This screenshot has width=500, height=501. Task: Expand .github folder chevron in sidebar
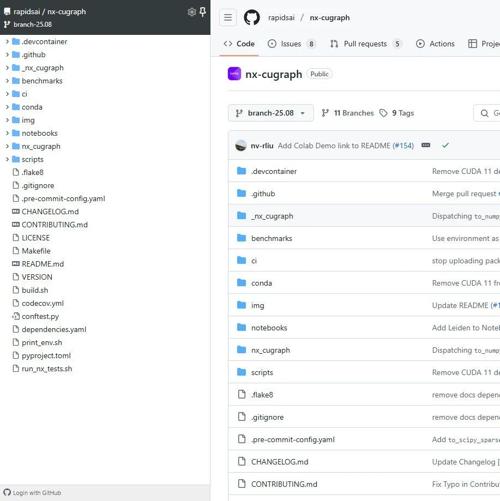pos(7,55)
